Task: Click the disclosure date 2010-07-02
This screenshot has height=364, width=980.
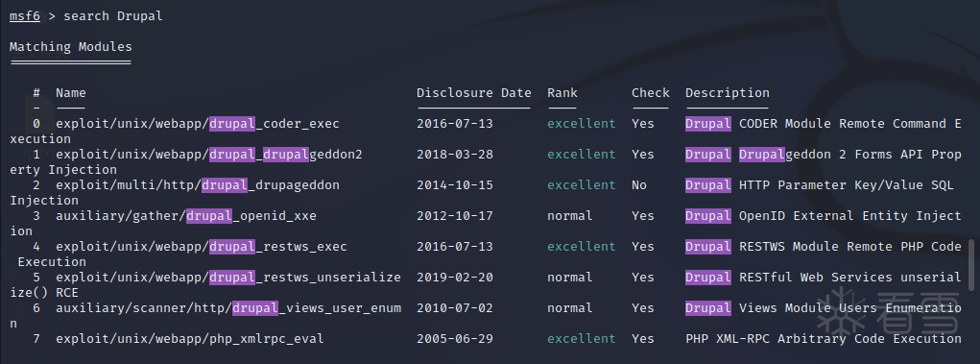Action: pyautogui.click(x=455, y=307)
